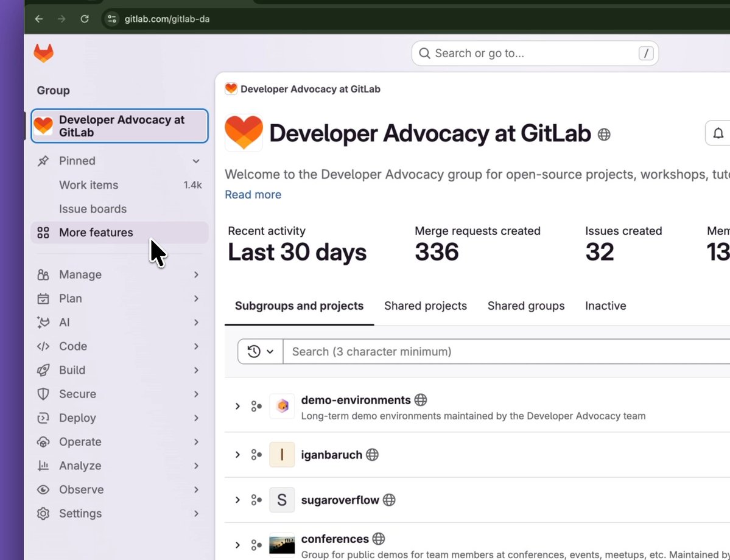Go back using browser back arrow
Screen dimensions: 730x560
(x=39, y=19)
